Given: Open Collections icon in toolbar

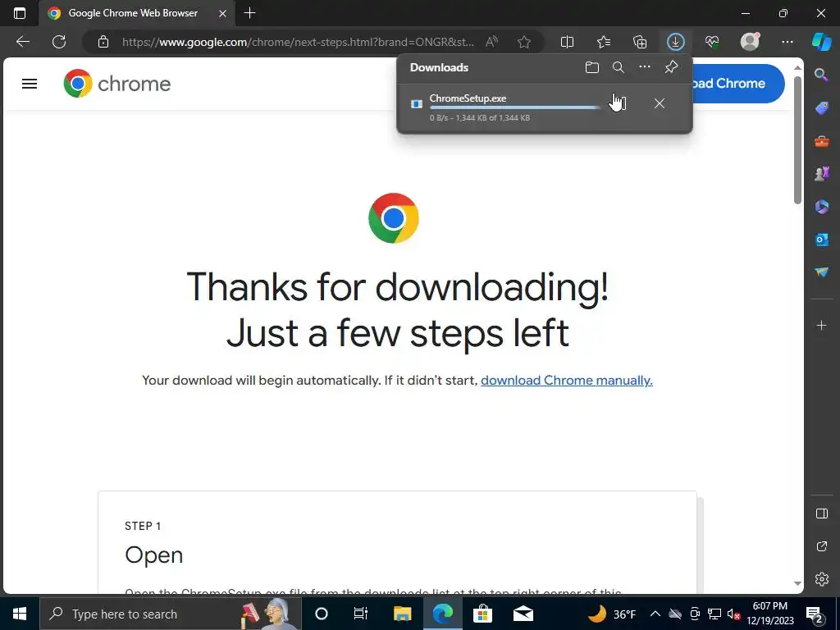Looking at the screenshot, I should tap(640, 42).
